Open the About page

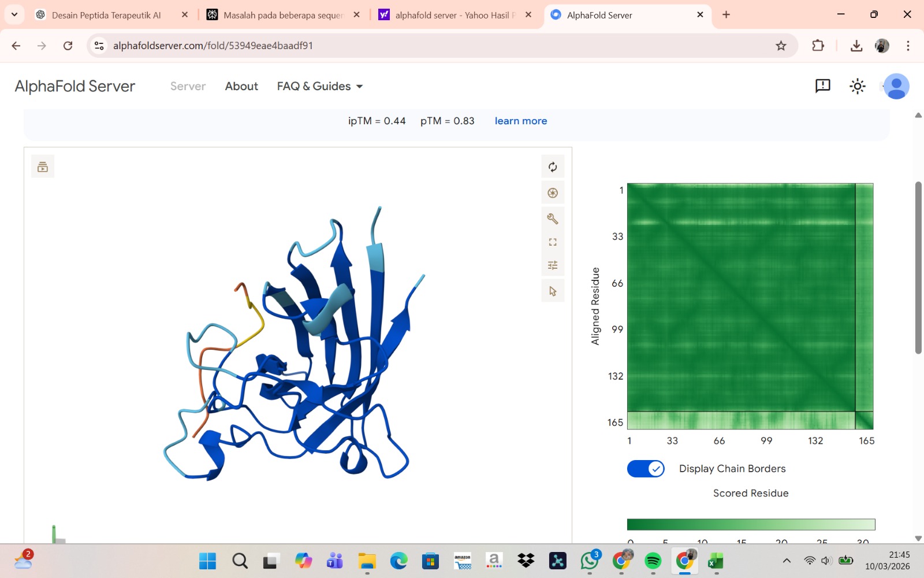pyautogui.click(x=241, y=86)
